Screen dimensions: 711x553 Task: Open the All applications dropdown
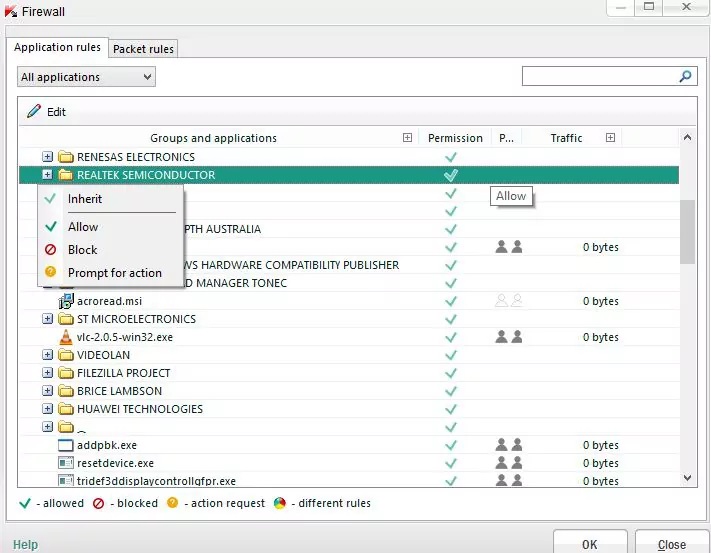click(86, 77)
